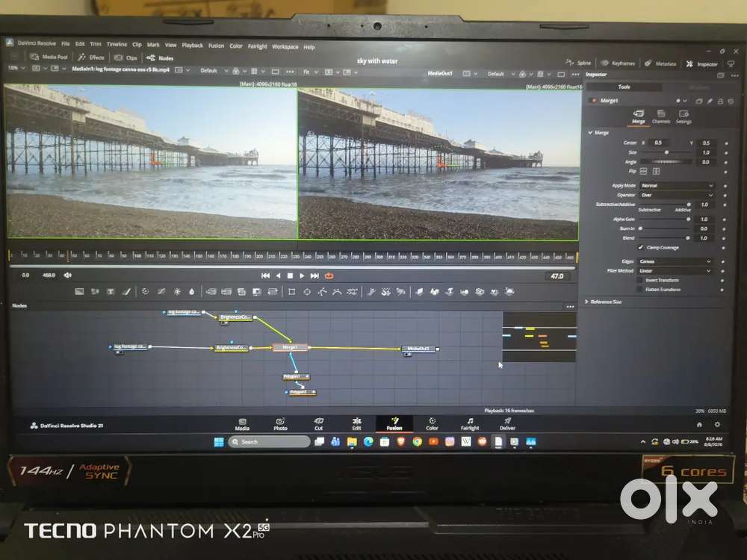The width and height of the screenshot is (747, 560).
Task: Click the Alpha Gain slider handle
Action: click(688, 219)
